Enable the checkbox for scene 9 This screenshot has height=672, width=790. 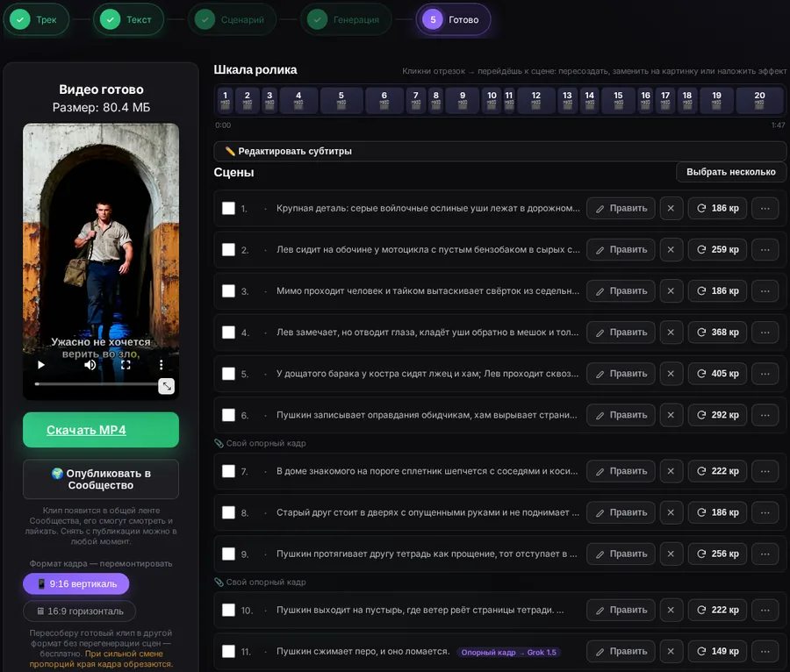[229, 554]
